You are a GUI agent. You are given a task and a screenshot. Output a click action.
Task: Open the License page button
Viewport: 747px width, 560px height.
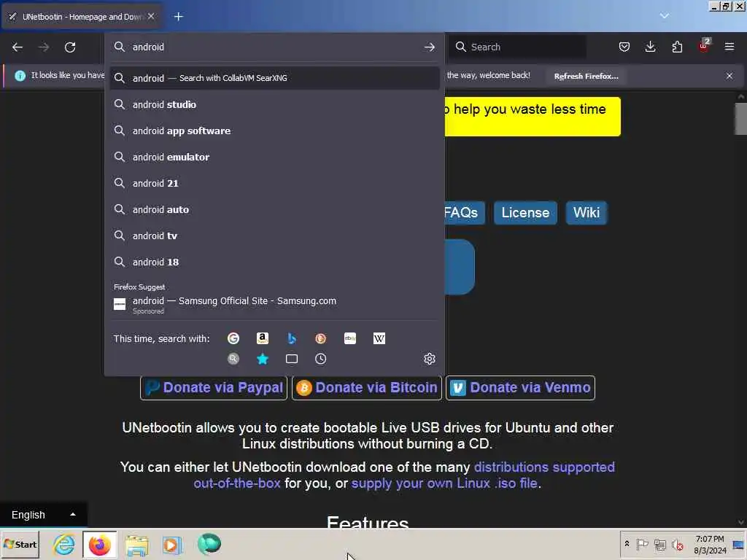click(x=525, y=213)
